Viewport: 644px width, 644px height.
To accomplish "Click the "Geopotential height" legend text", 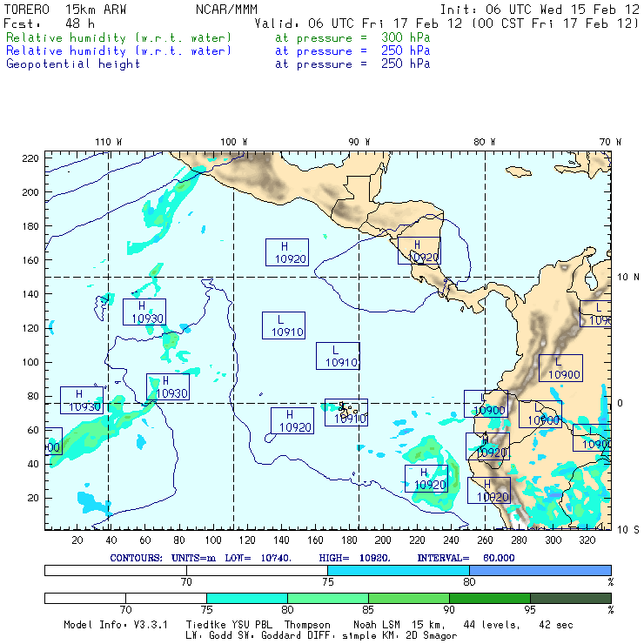I will click(x=73, y=64).
